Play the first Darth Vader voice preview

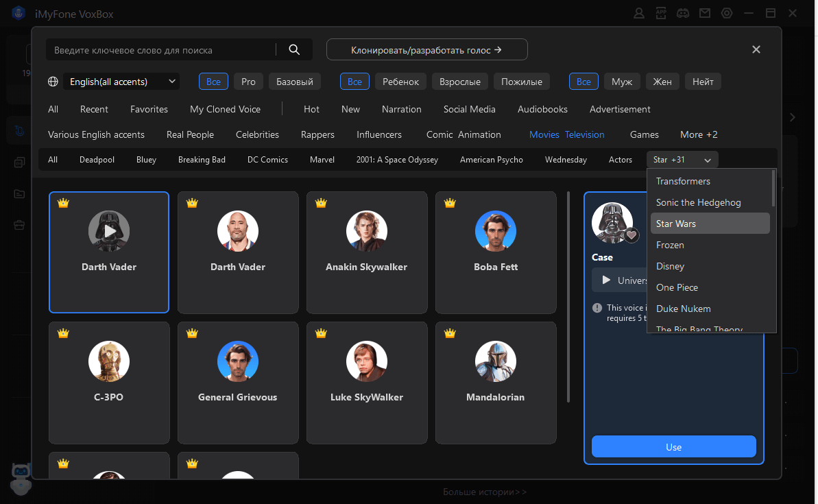[109, 231]
